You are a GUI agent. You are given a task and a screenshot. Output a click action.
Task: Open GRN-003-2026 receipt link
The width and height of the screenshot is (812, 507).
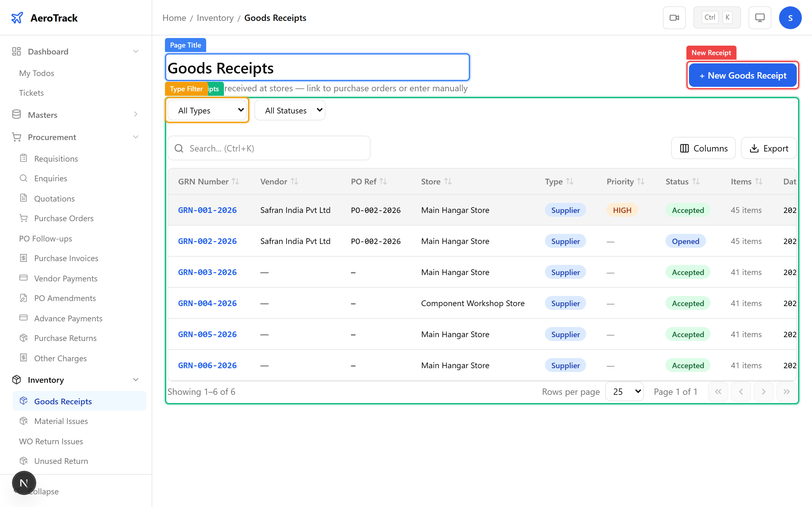207,272
